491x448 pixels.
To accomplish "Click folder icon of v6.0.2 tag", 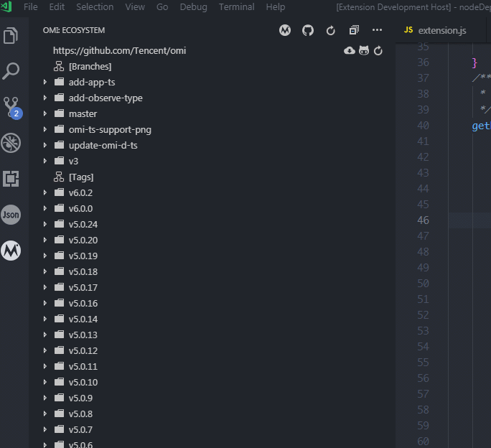I will coord(59,192).
